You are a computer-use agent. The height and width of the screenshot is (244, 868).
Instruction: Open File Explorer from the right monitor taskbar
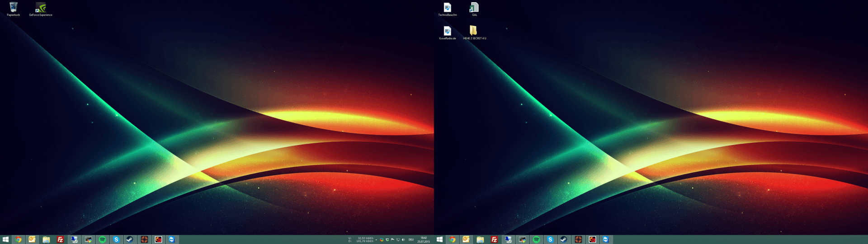pyautogui.click(x=480, y=239)
